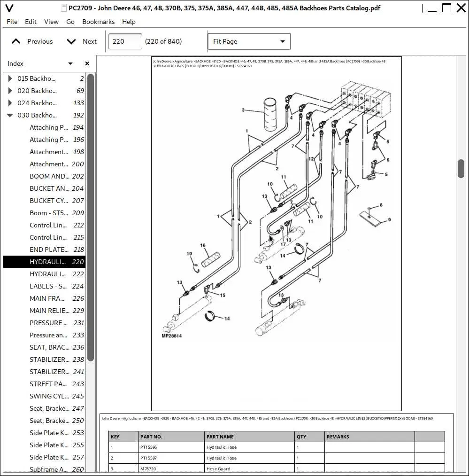This screenshot has height=476, width=469.
Task: Select Seat, Bracke... bookmark page 250
Action: pos(44,421)
